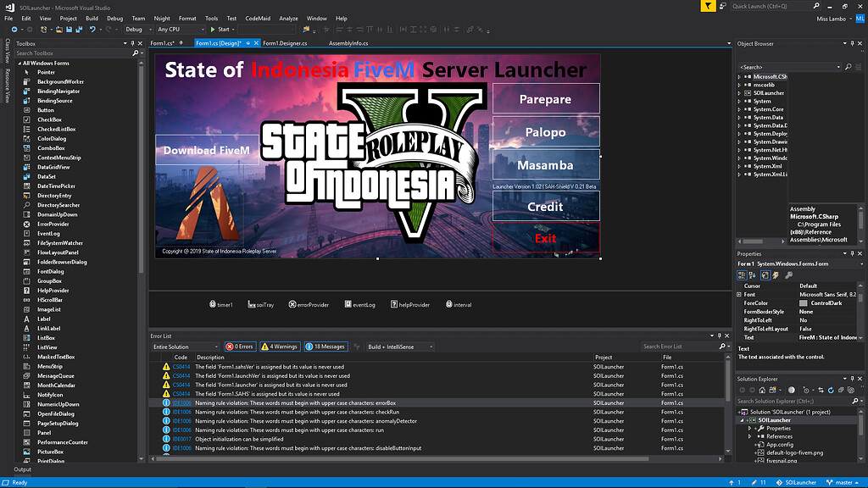868x488 pixels.
Task: Open the Any CPU platform dropdown
Action: click(x=181, y=30)
